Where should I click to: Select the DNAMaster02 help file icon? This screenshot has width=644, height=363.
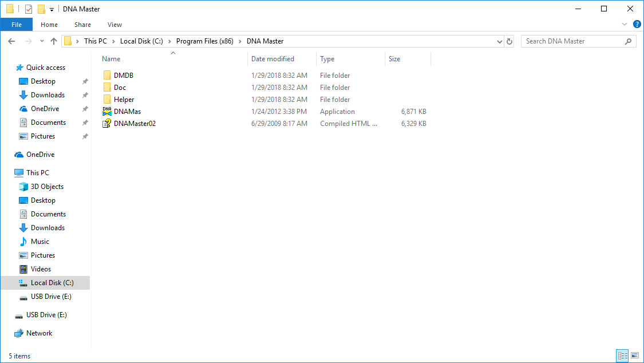pos(107,123)
